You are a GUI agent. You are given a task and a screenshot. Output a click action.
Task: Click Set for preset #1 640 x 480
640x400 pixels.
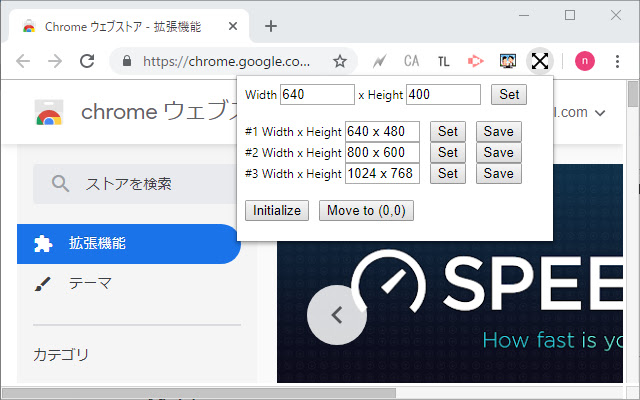[x=448, y=131]
